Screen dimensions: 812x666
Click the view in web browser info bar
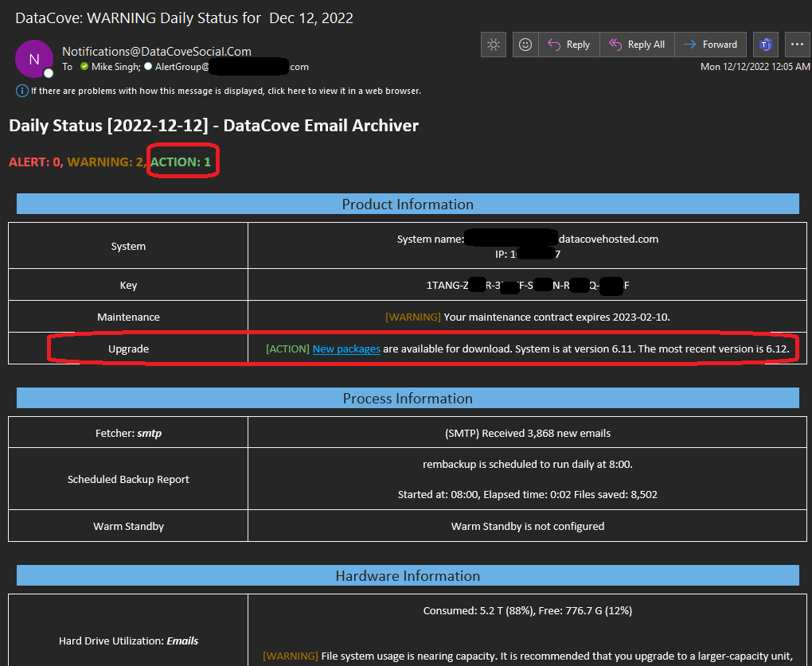point(226,91)
